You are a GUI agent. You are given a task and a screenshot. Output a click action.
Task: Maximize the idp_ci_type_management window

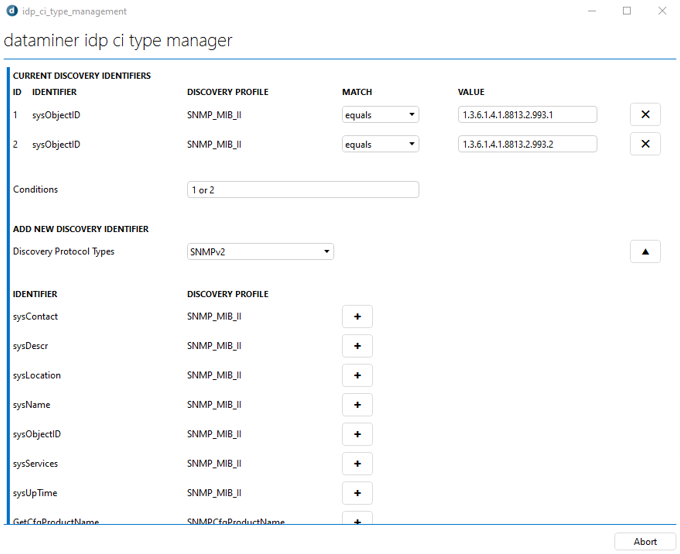coord(627,11)
